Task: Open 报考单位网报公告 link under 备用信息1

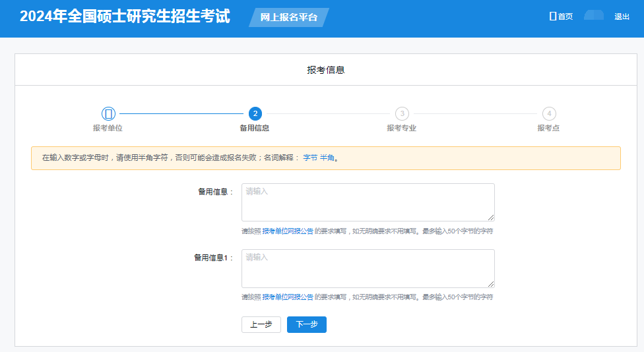Action: (288, 297)
